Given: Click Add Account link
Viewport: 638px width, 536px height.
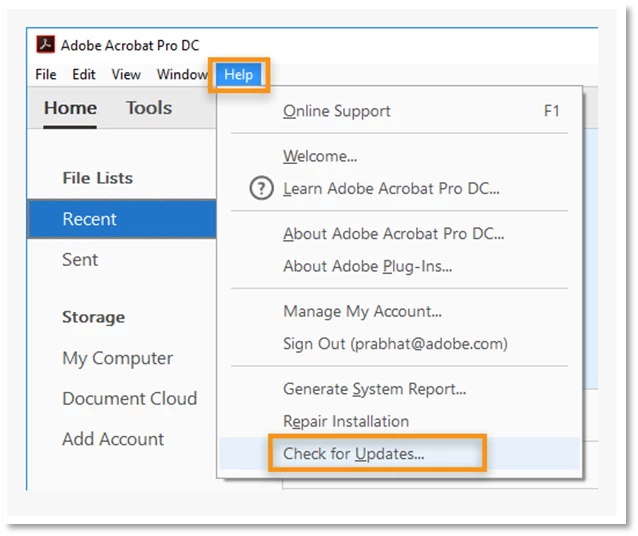Looking at the screenshot, I should pyautogui.click(x=113, y=439).
